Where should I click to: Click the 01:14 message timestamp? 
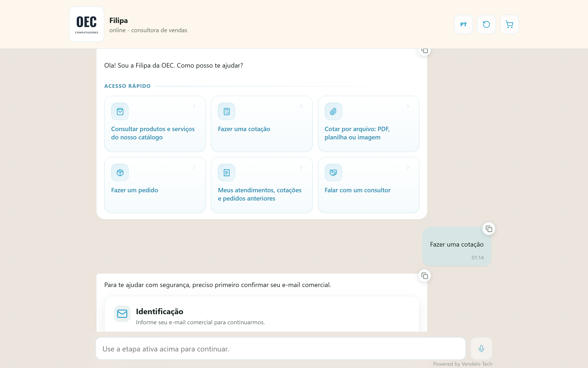[x=478, y=258]
